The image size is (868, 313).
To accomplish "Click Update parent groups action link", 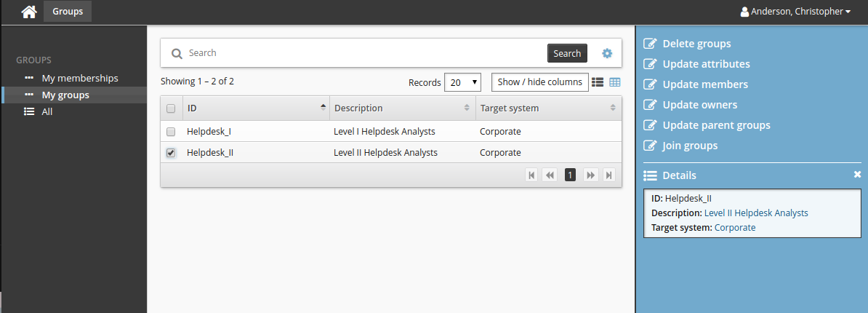I will pyautogui.click(x=716, y=125).
